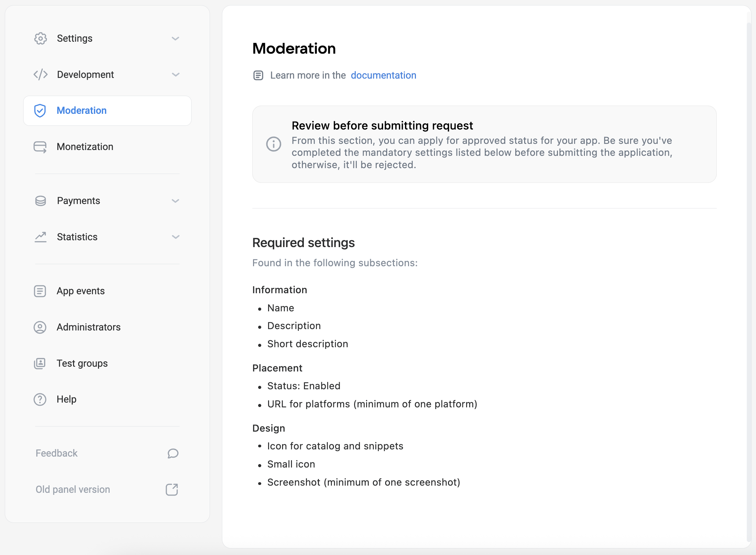Click 'URL for platforms' requirement text
The height and width of the screenshot is (555, 756).
372,404
